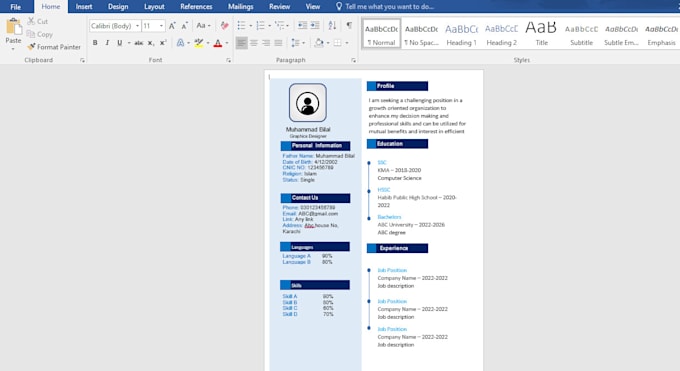This screenshot has width=680, height=371.
Task: Toggle show paragraph marks
Action: point(349,26)
